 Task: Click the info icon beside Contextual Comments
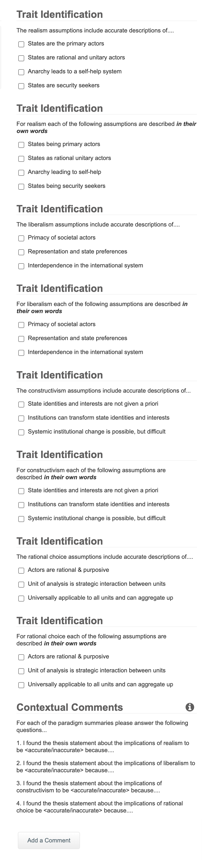coord(190,707)
